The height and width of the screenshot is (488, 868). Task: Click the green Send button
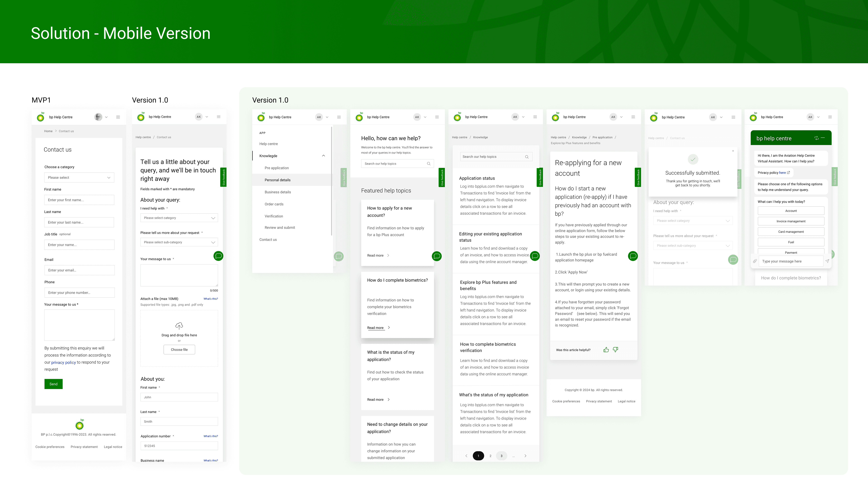coord(53,384)
